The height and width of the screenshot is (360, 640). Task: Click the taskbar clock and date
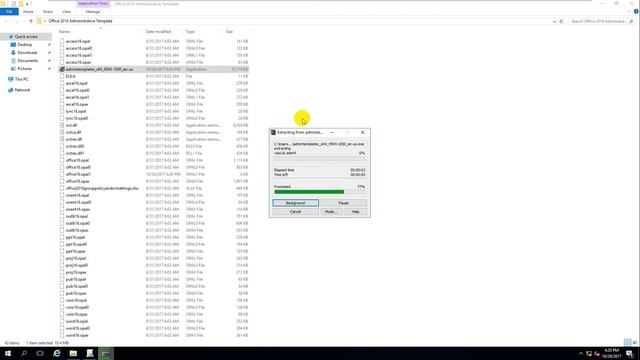pos(611,353)
